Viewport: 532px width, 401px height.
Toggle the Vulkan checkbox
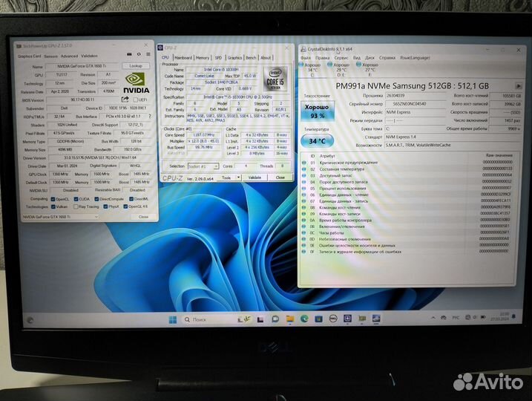(53, 206)
